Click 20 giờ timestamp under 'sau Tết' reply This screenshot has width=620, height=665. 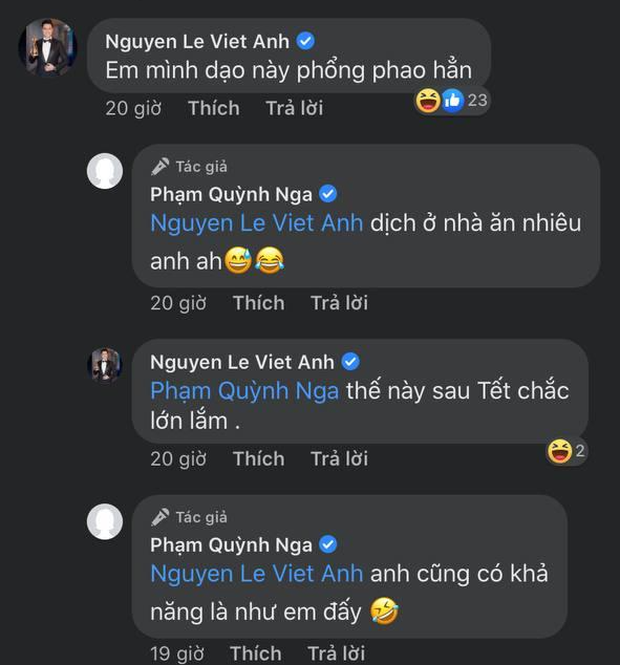coord(177,459)
